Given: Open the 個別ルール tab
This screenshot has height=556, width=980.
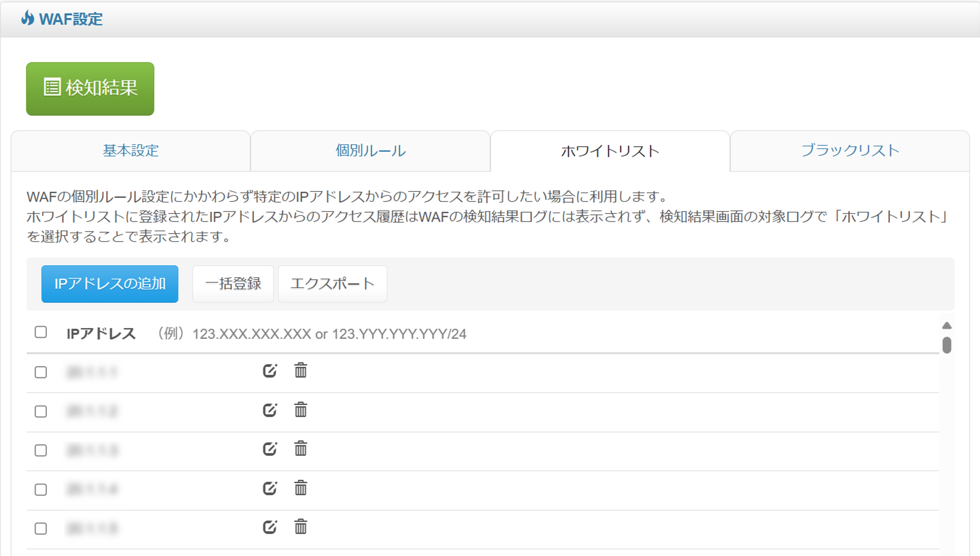Looking at the screenshot, I should click(x=370, y=151).
